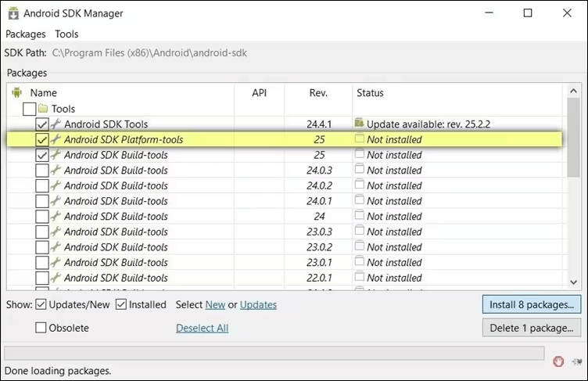This screenshot has height=381, width=588.
Task: Open the Tools menu in the menu bar
Action: click(66, 34)
